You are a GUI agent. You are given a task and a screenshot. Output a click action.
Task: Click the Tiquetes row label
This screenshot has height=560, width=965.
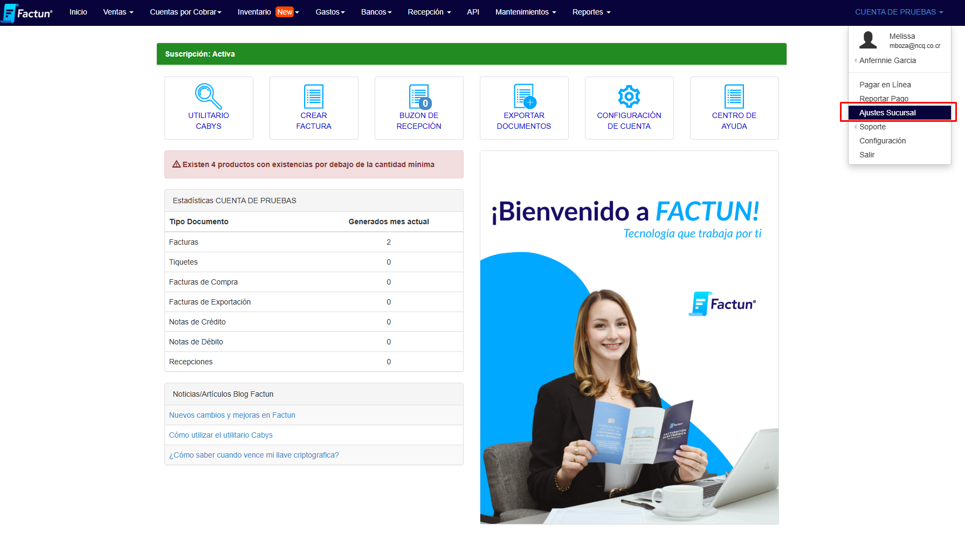click(x=183, y=262)
